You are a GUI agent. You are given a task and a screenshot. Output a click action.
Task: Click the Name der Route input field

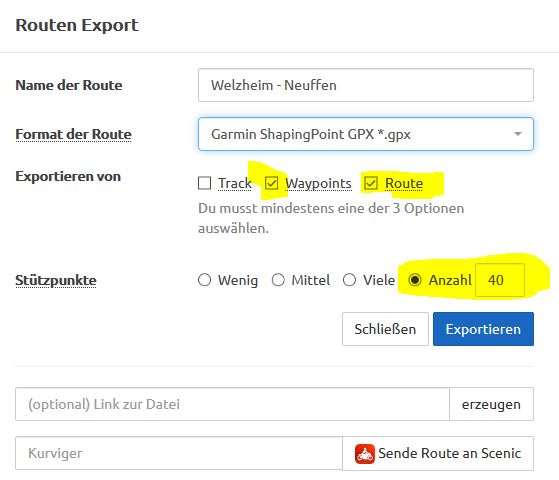coord(366,85)
